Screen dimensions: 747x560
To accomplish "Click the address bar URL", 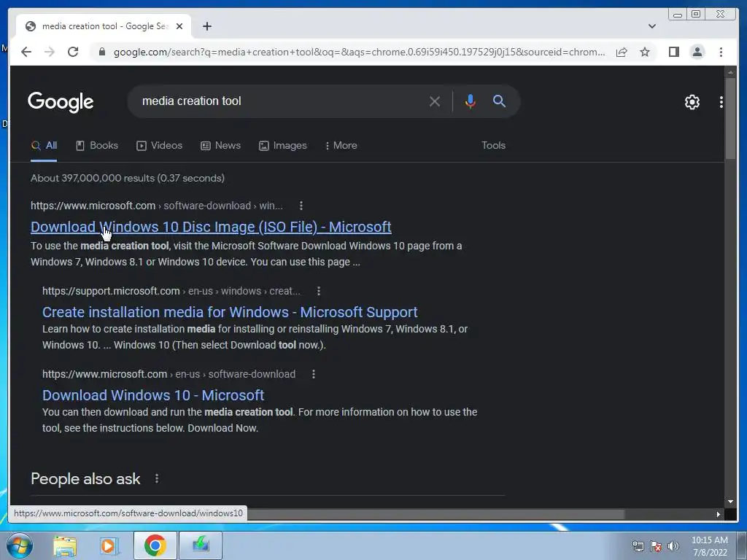I will tap(359, 52).
